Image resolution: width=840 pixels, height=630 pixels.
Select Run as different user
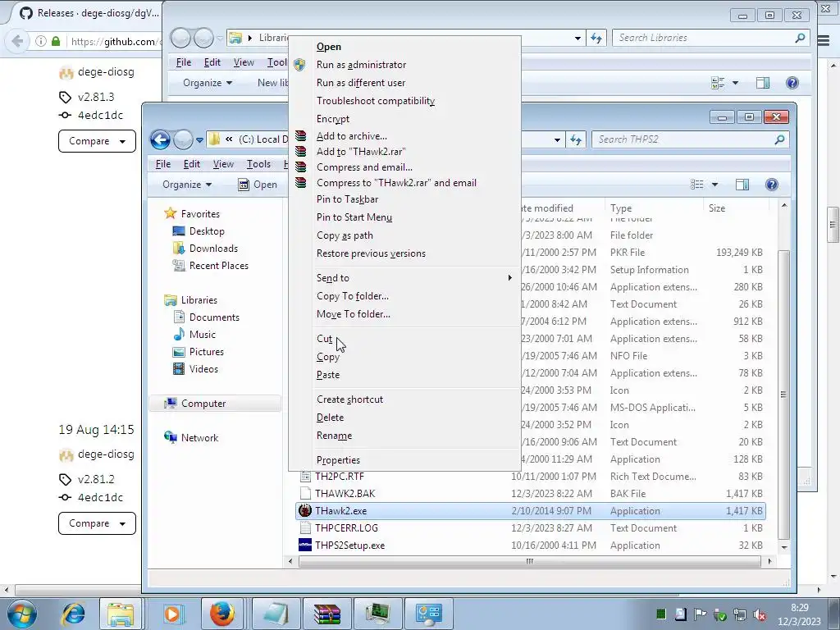(x=361, y=83)
